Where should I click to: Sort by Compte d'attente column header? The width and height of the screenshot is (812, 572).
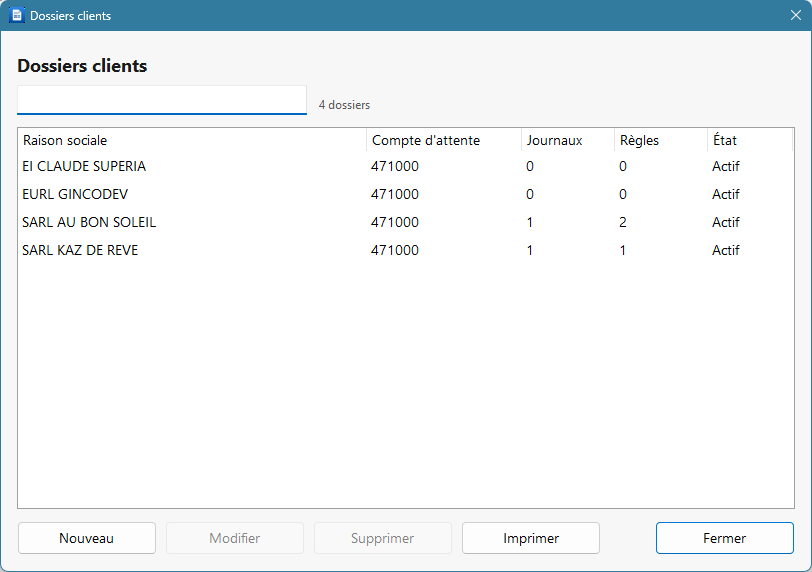coord(444,140)
